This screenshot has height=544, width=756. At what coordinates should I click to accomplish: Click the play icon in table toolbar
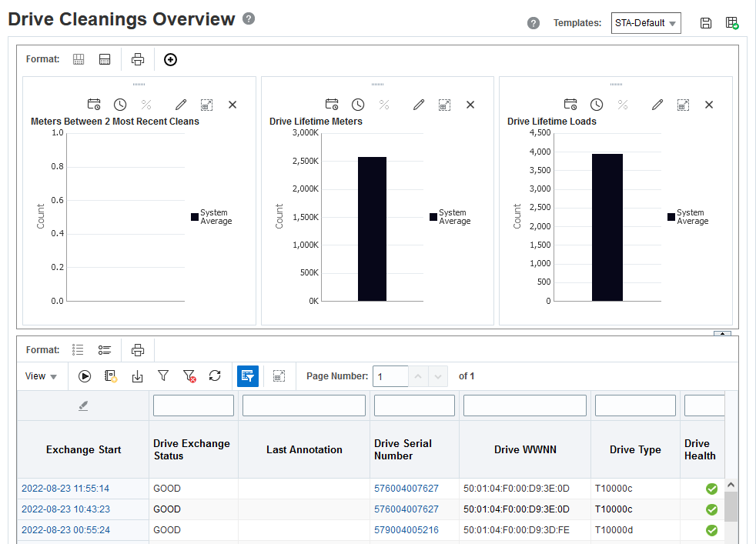tap(85, 376)
